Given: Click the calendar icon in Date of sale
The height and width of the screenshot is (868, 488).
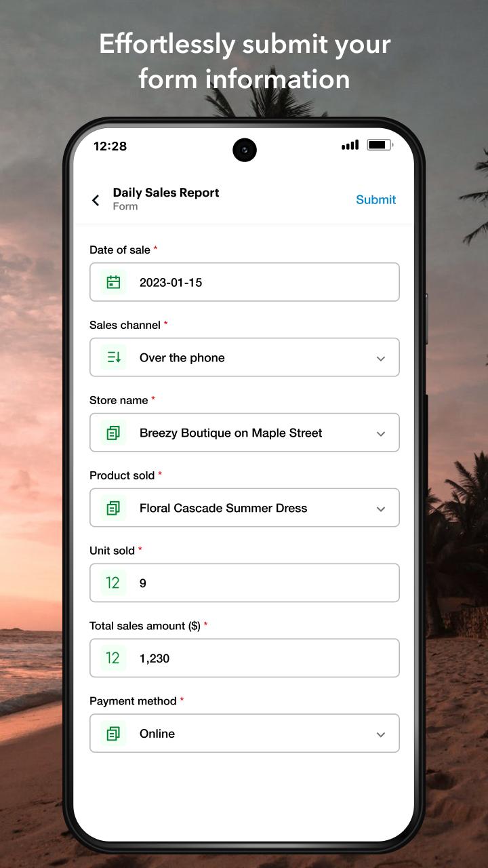Looking at the screenshot, I should click(113, 282).
